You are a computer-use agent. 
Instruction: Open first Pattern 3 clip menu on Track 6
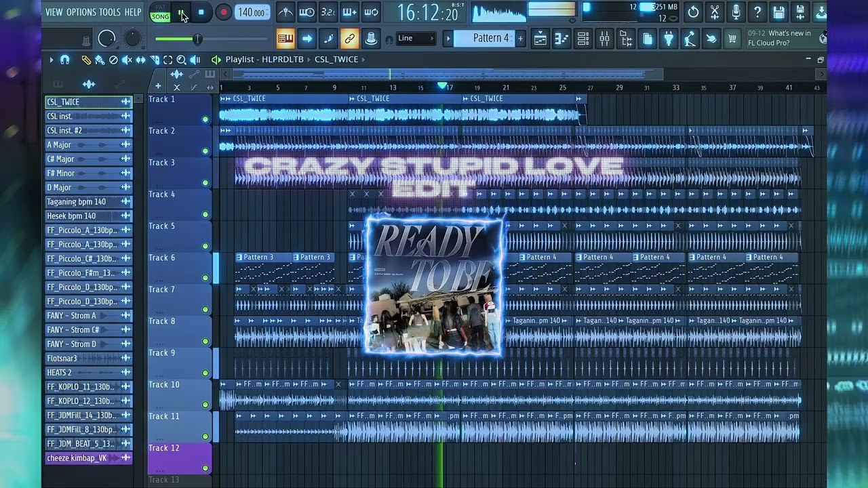(239, 258)
